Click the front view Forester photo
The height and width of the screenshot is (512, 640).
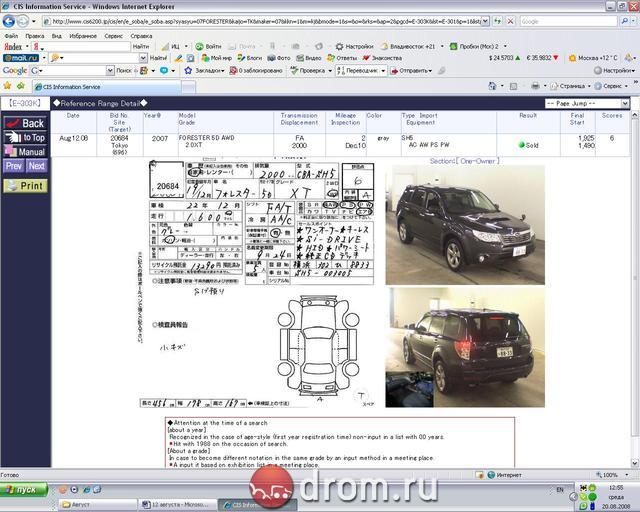click(465, 225)
